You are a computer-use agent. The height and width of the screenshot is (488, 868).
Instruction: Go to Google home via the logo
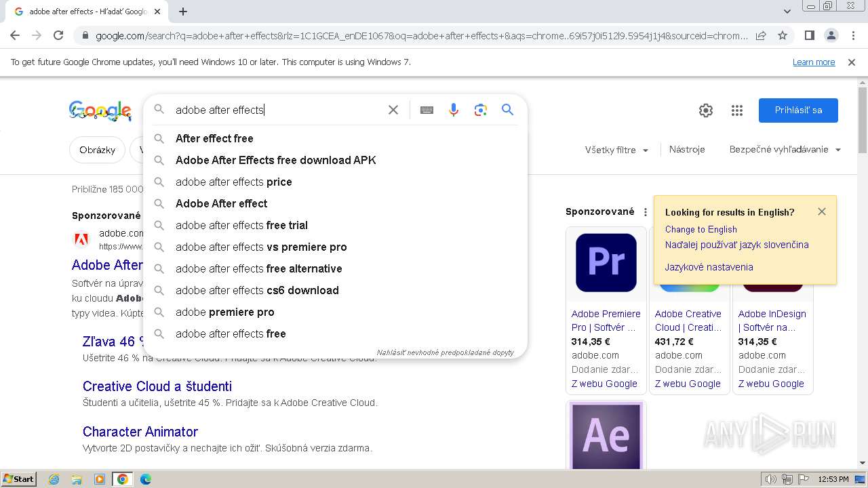100,110
